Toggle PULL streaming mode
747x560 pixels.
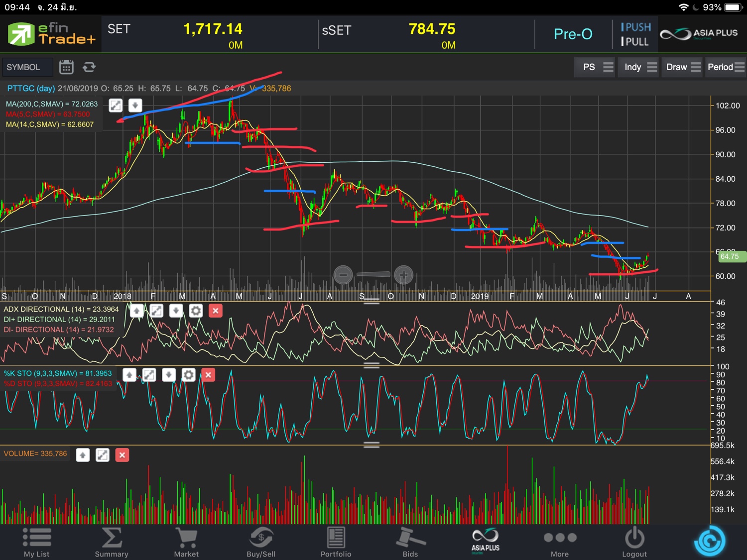(635, 42)
